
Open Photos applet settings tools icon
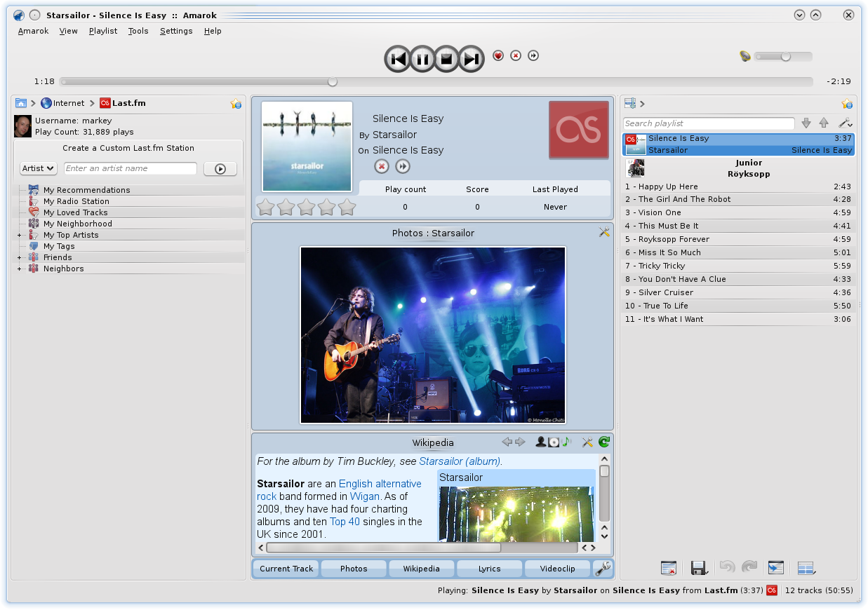point(604,232)
